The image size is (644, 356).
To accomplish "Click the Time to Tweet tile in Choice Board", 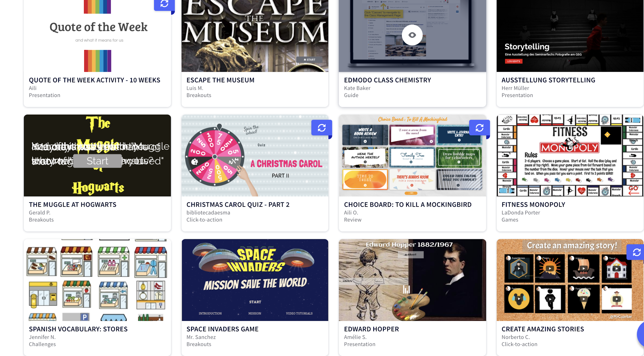I will coord(365,179).
